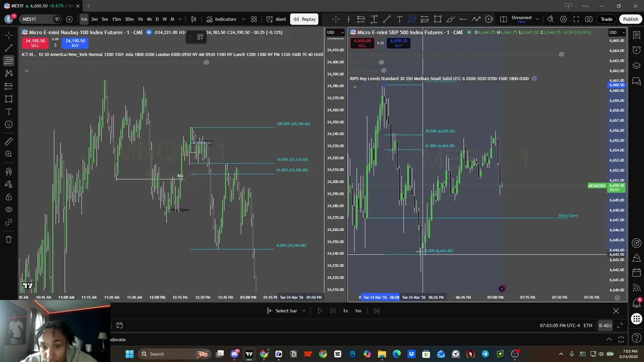Open the Alerts alarm clock panel icon
644x362 pixels.
(x=636, y=50)
